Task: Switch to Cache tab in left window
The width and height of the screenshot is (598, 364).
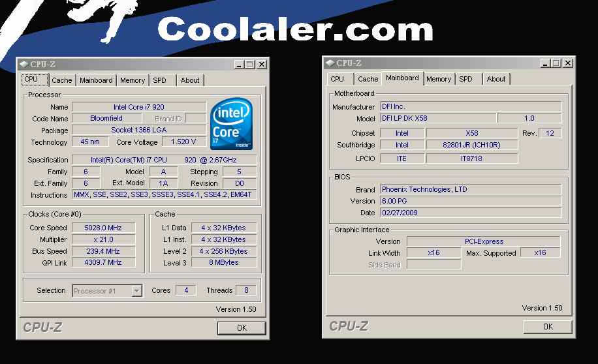Action: point(62,80)
